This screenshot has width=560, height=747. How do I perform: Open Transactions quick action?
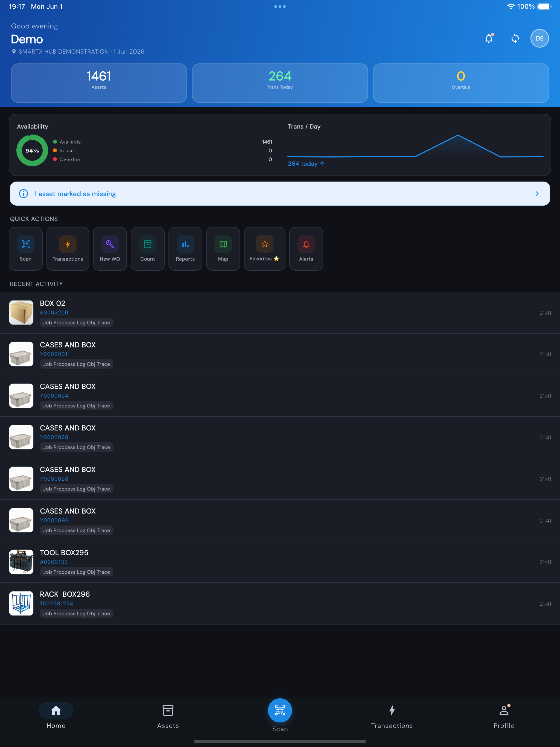[68, 249]
